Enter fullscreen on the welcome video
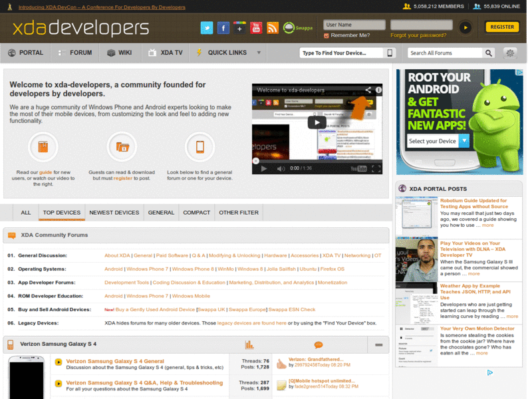Screen dimensions: 532x399 coord(376,169)
